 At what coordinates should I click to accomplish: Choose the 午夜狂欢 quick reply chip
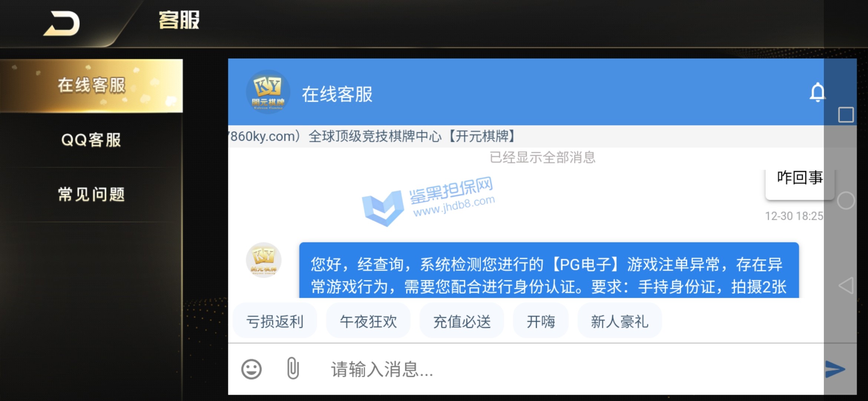pos(368,321)
